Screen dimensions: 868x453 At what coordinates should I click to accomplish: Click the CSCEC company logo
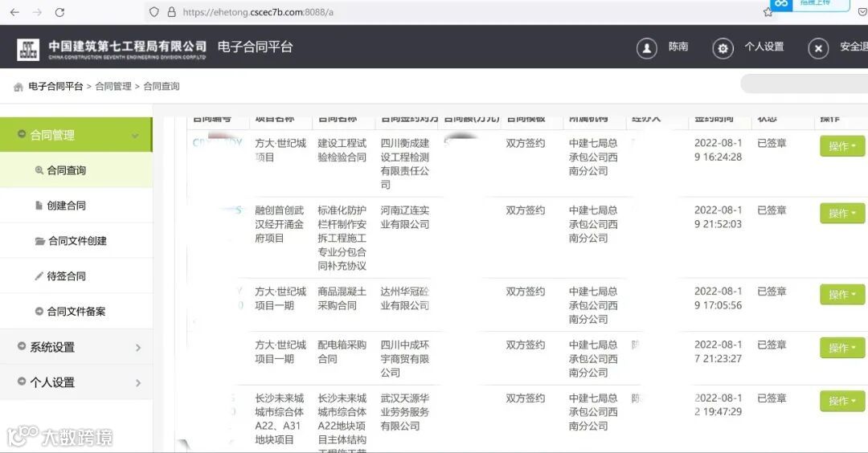[x=27, y=49]
